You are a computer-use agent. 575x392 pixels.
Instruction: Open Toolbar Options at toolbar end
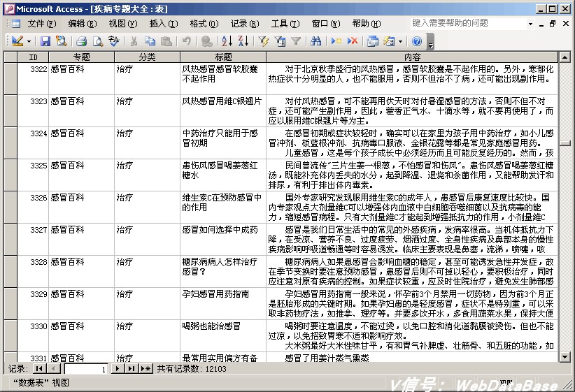[431, 41]
